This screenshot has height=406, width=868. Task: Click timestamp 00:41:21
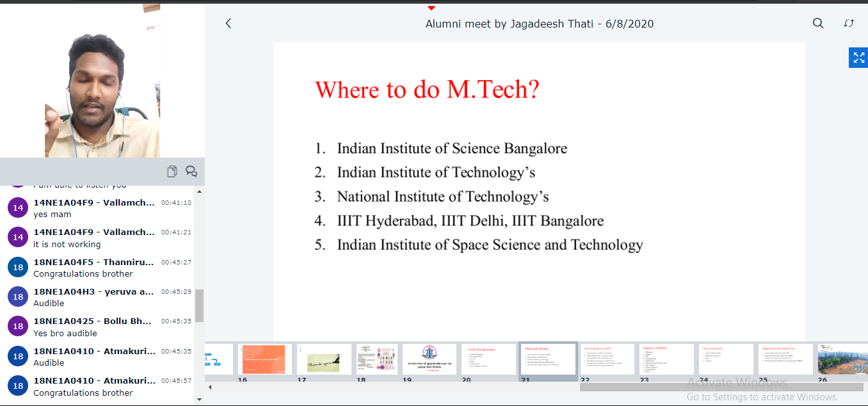pos(176,232)
